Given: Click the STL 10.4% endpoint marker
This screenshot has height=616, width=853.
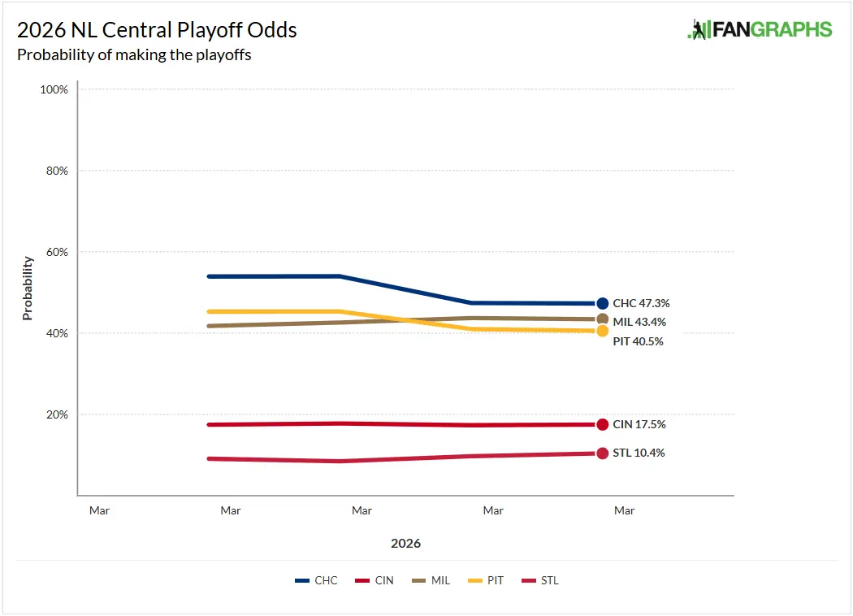Looking at the screenshot, I should (x=602, y=453).
